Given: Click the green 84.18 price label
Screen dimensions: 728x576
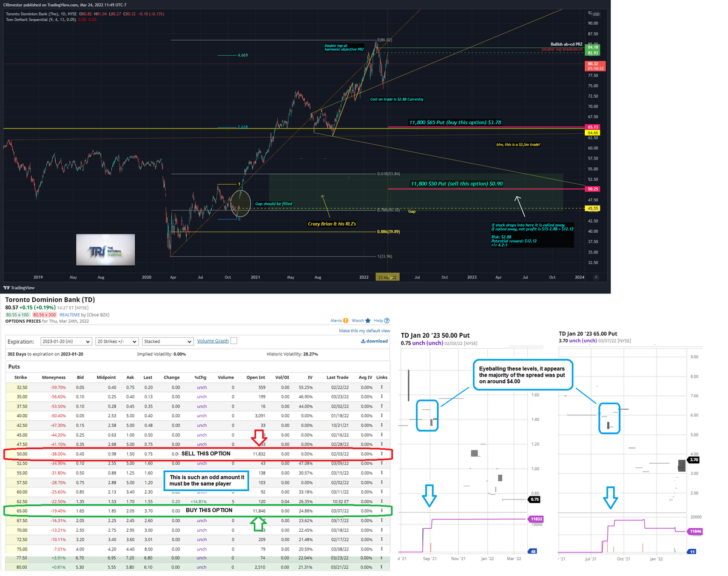Looking at the screenshot, I should coord(593,47).
